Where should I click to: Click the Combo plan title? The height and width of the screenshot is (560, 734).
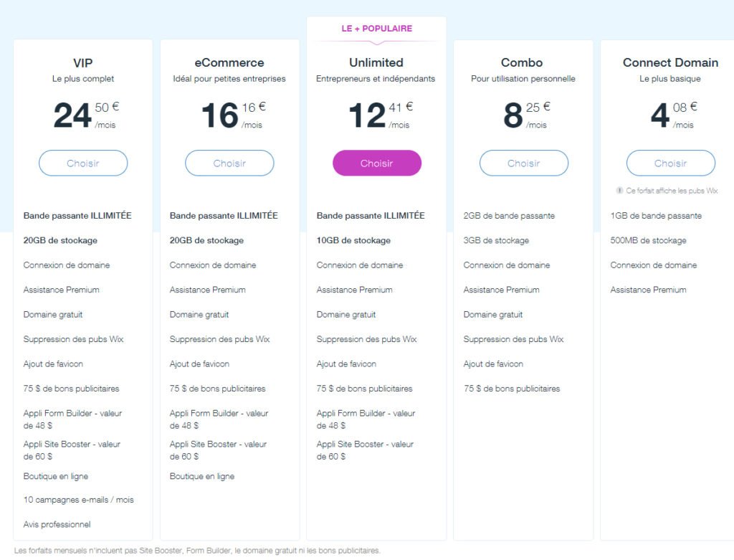(522, 63)
